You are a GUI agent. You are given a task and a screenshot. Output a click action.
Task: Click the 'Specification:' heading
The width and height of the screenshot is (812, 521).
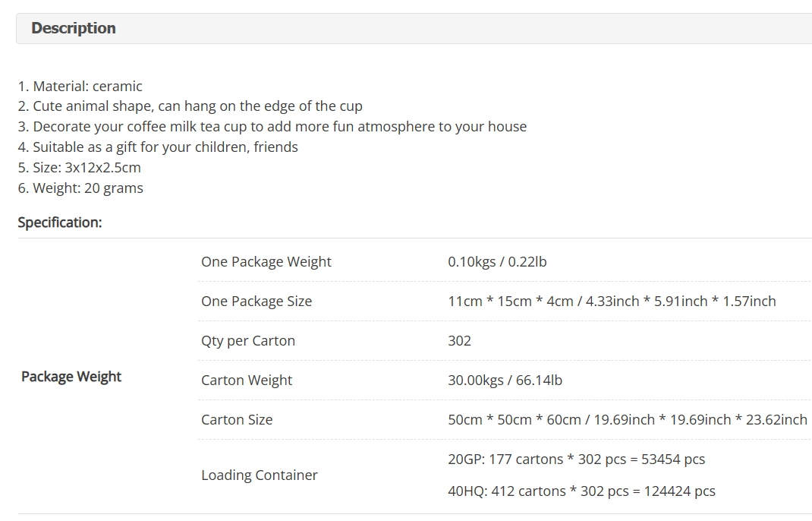click(x=60, y=223)
